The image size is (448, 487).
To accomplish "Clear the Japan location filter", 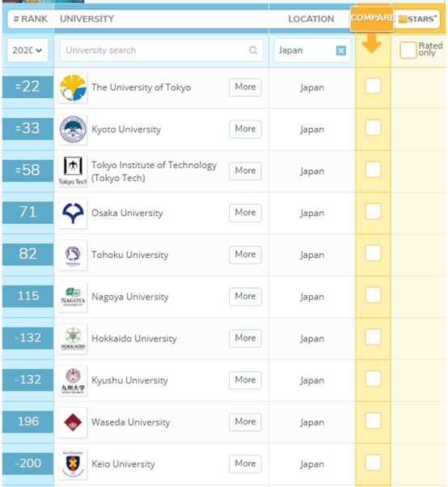I will [x=341, y=50].
